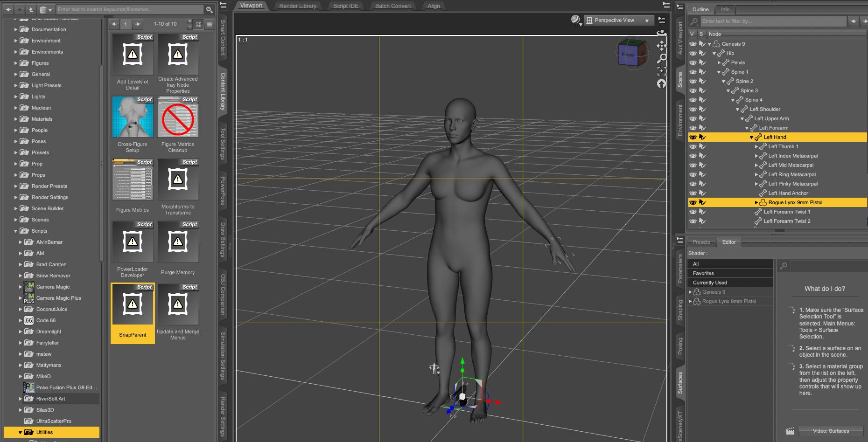The width and height of the screenshot is (868, 442).
Task: Click the Video: Surfaces clapperboard icon
Action: tap(790, 431)
